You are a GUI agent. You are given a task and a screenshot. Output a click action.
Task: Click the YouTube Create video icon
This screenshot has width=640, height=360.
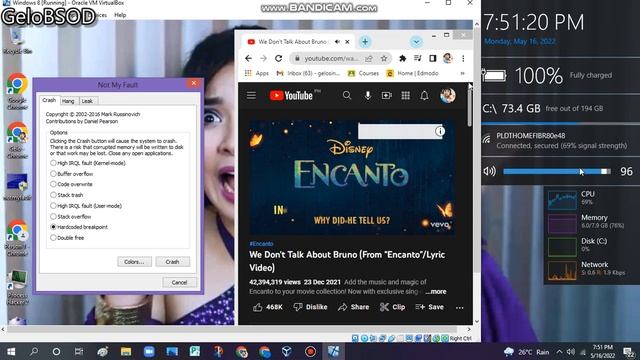click(386, 96)
